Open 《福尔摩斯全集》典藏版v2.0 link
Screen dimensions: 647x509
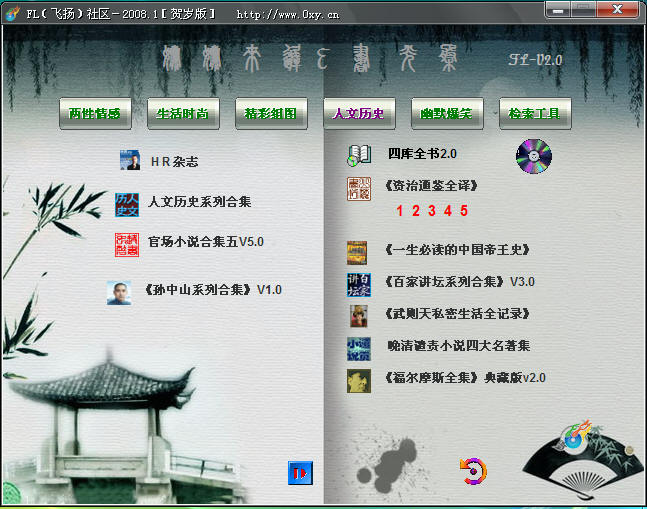click(x=464, y=378)
